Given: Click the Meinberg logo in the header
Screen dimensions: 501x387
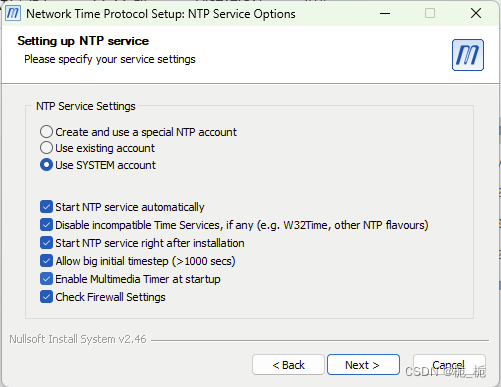Looking at the screenshot, I should pos(468,55).
